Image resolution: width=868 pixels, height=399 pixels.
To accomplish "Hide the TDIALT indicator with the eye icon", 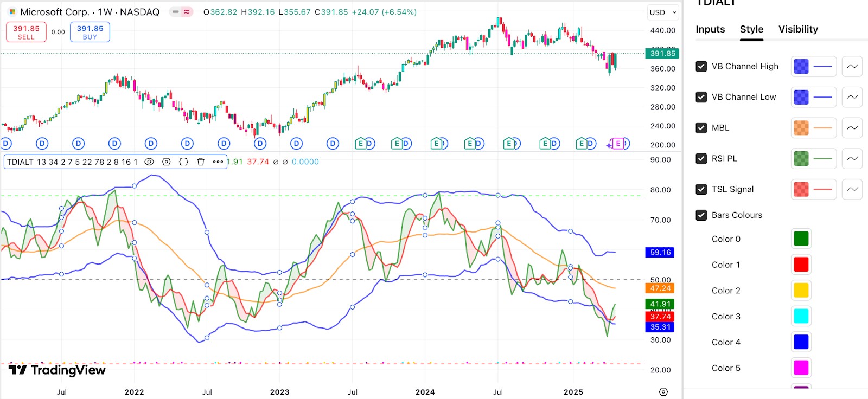I will coord(149,162).
